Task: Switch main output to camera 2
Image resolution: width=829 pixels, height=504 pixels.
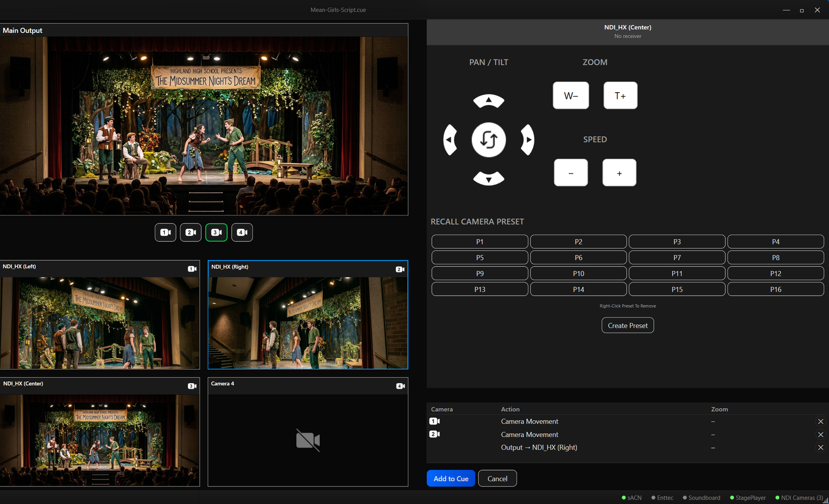Action: 191,232
